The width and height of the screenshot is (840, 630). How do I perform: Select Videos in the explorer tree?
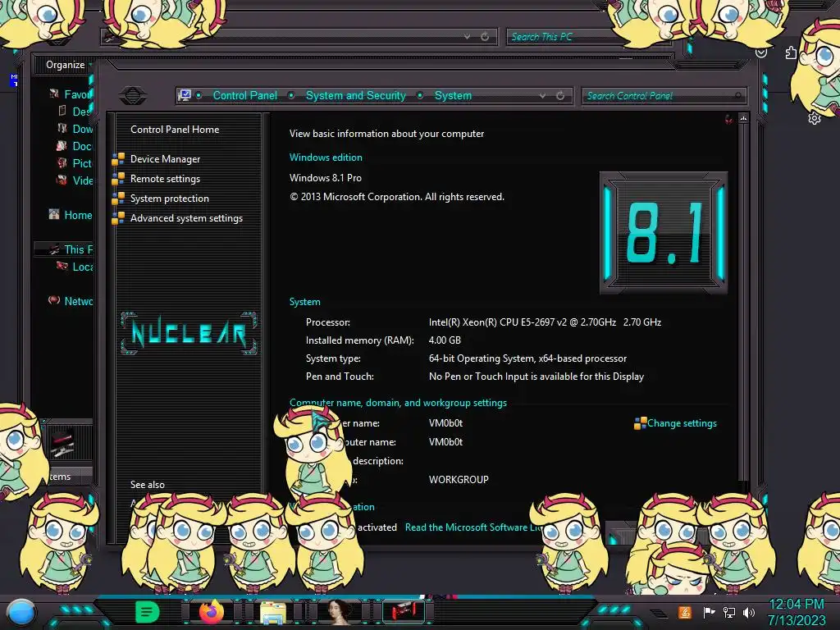click(x=75, y=180)
